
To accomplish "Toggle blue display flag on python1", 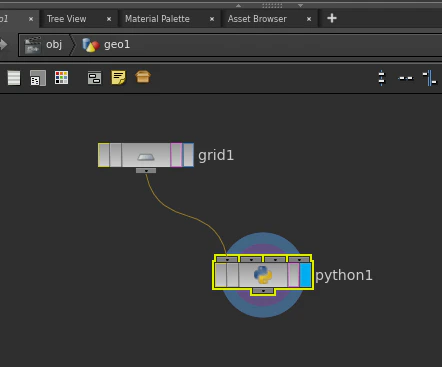I will click(x=305, y=275).
